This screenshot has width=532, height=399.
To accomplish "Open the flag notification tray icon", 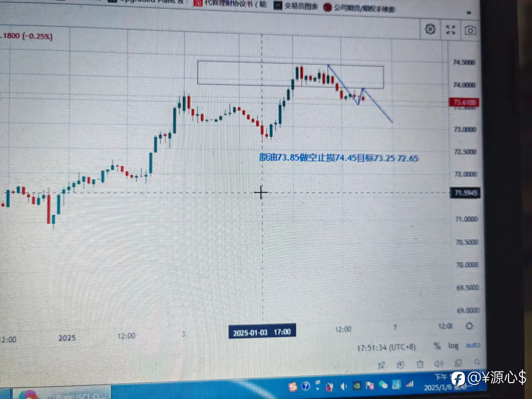I will pos(370,385).
